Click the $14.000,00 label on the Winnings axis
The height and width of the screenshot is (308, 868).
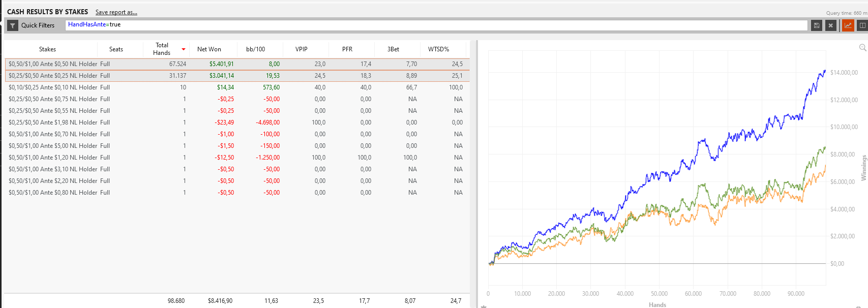844,73
